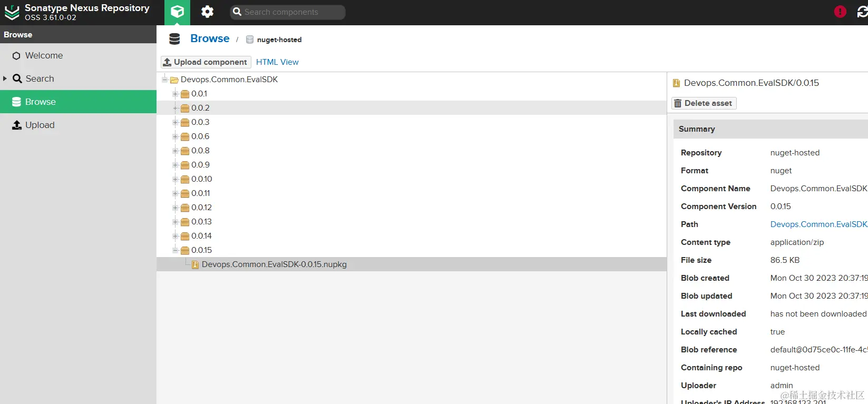The image size is (868, 404).
Task: Click the Search magnifier icon in sidebar
Action: [17, 78]
